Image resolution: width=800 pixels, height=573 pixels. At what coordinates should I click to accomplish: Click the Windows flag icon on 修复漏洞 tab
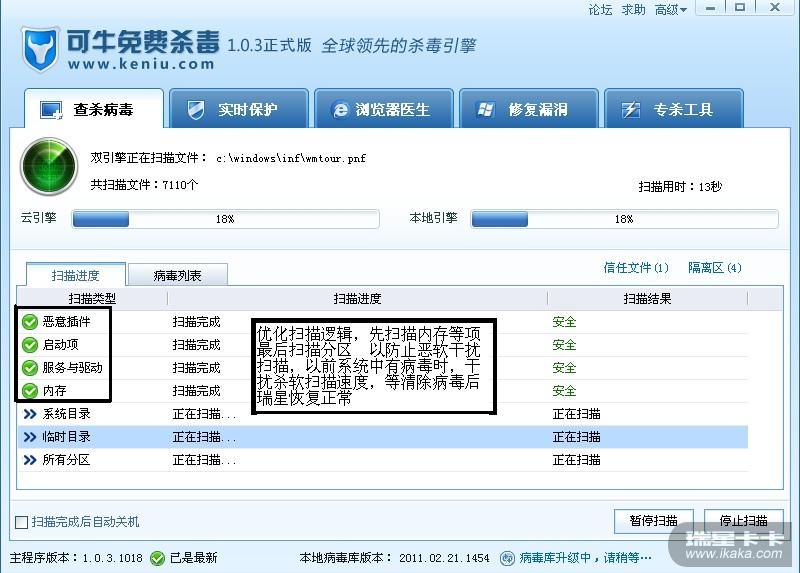(485, 110)
